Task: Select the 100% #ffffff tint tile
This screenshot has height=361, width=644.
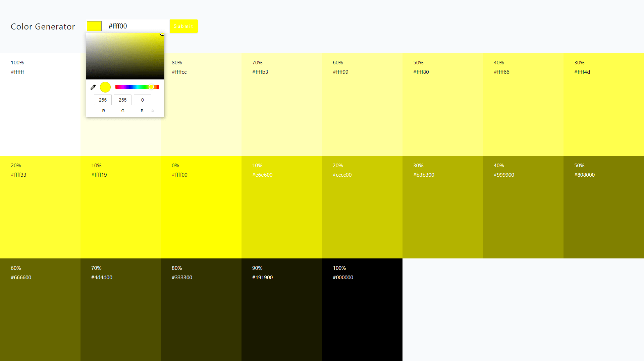Action: 40,104
